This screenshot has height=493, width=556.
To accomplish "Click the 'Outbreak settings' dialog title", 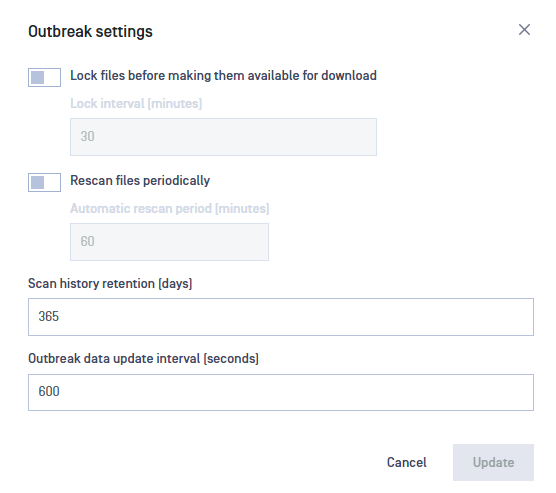I will point(90,32).
